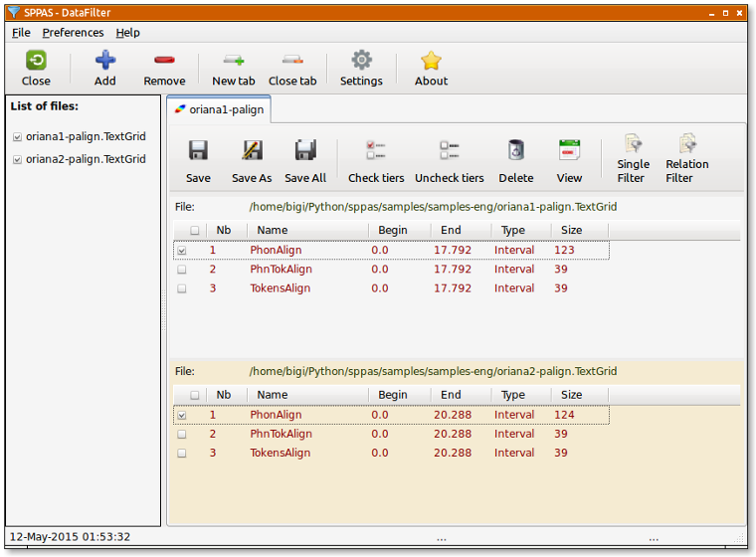Open the Preferences menu
The width and height of the screenshot is (756, 557).
(x=73, y=33)
